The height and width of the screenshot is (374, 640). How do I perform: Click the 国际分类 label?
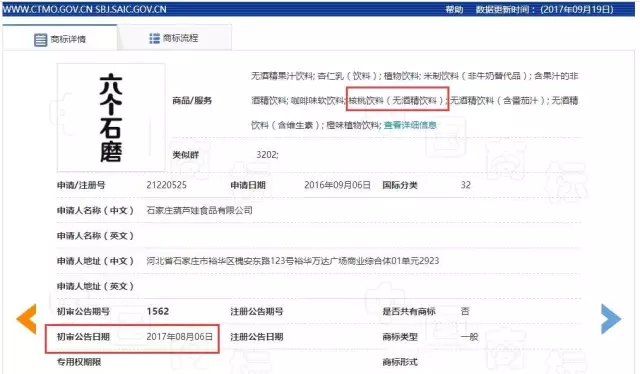click(x=400, y=185)
